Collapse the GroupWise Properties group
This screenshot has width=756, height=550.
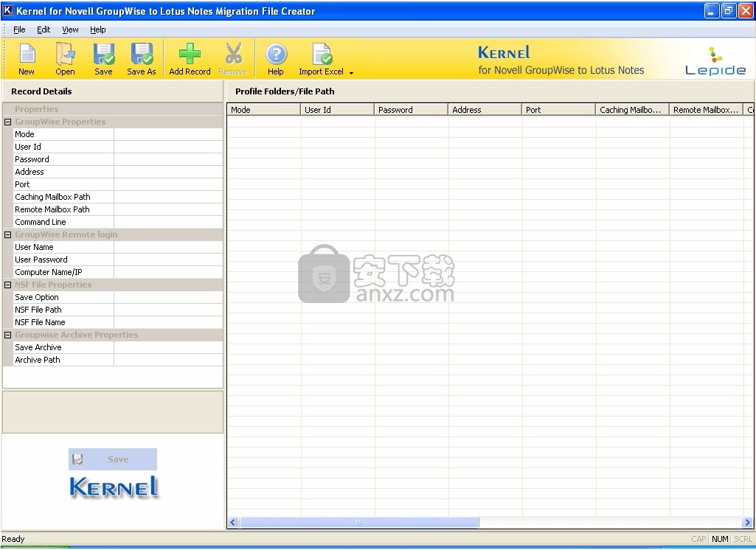[x=7, y=122]
